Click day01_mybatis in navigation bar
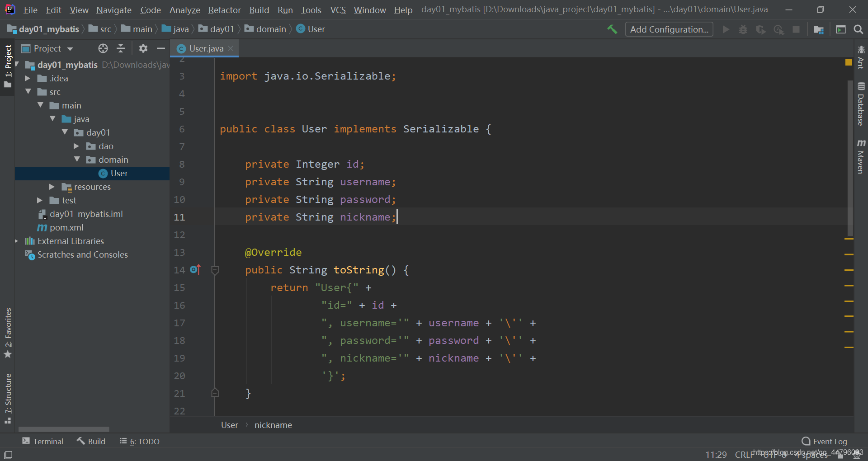Viewport: 868px width, 461px height. tap(43, 29)
